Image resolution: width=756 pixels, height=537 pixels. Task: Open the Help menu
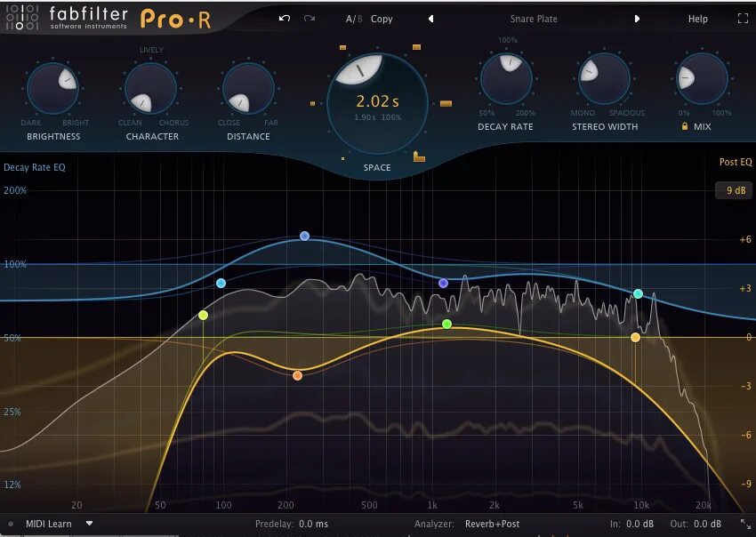tap(697, 19)
